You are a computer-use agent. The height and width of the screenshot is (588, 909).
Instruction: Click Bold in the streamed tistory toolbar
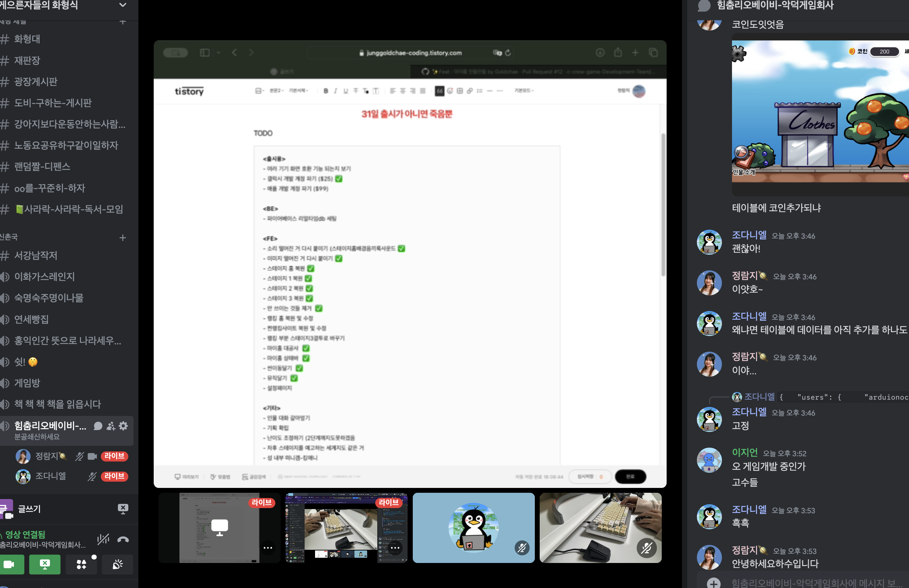[325, 91]
